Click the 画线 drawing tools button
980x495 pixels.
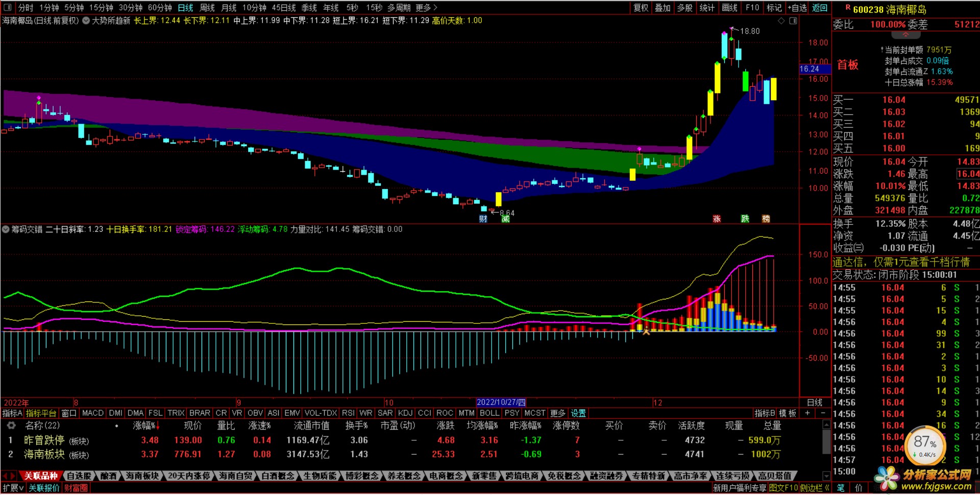click(x=729, y=8)
